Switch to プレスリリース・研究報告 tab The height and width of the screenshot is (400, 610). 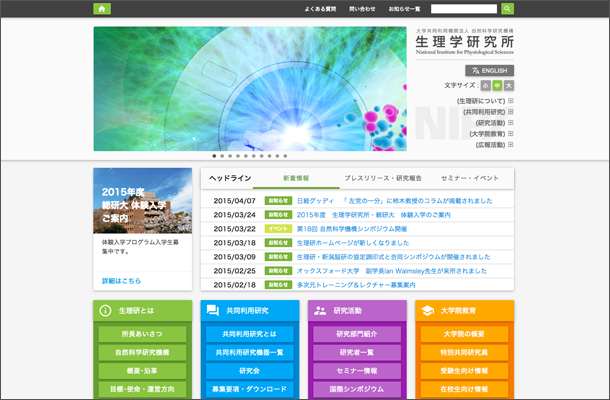pyautogui.click(x=383, y=178)
